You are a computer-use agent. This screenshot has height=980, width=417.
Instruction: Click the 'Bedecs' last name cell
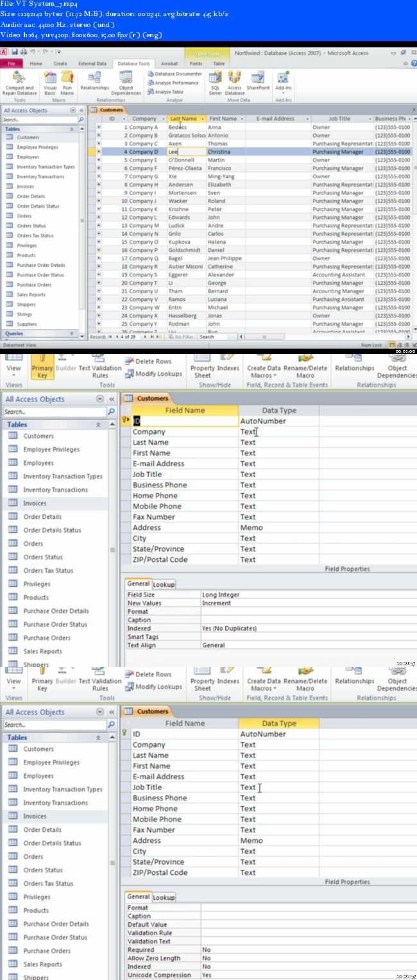pos(187,127)
